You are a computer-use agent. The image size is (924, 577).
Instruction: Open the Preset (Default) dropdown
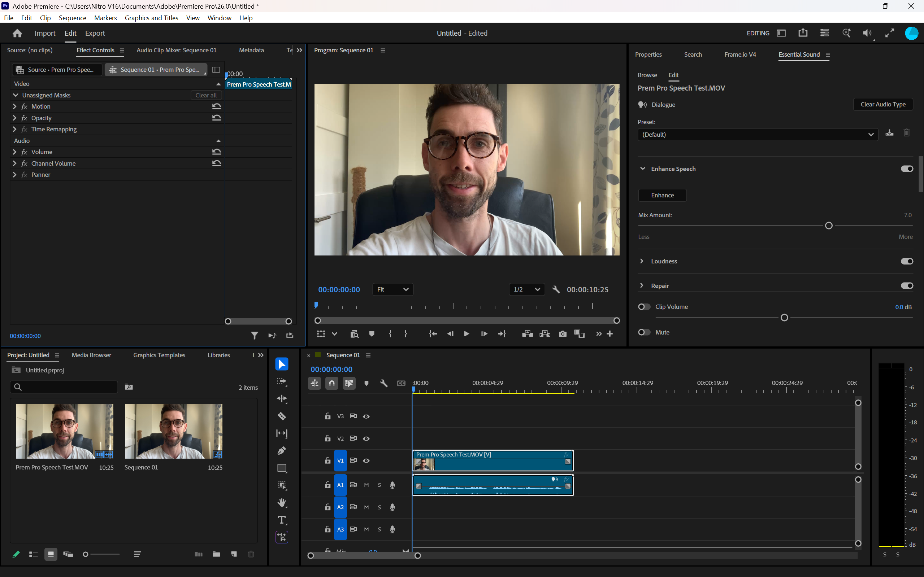(758, 134)
